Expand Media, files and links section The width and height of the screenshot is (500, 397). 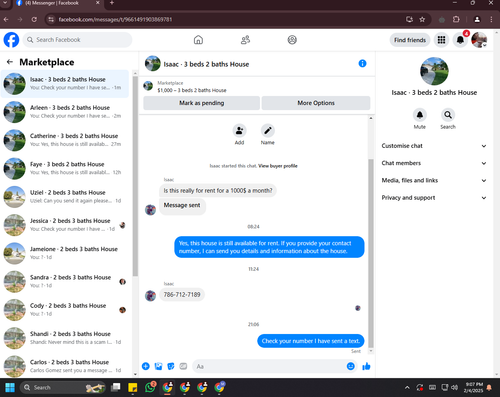tap(434, 181)
